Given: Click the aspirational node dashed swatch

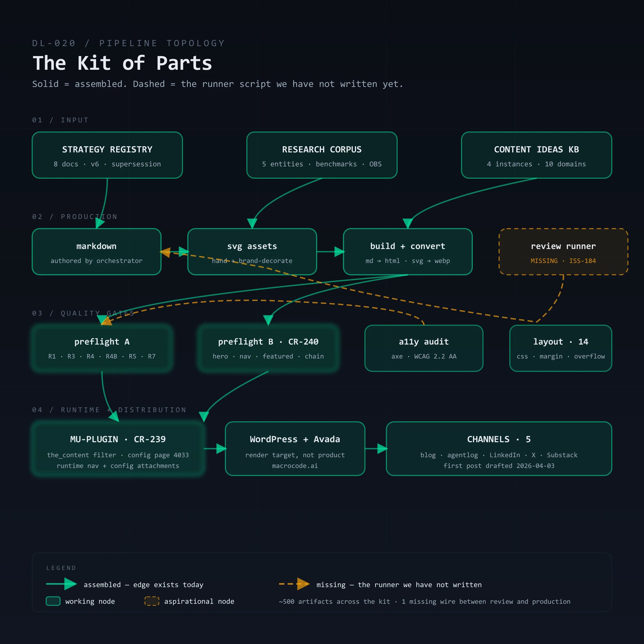Looking at the screenshot, I should (x=152, y=601).
